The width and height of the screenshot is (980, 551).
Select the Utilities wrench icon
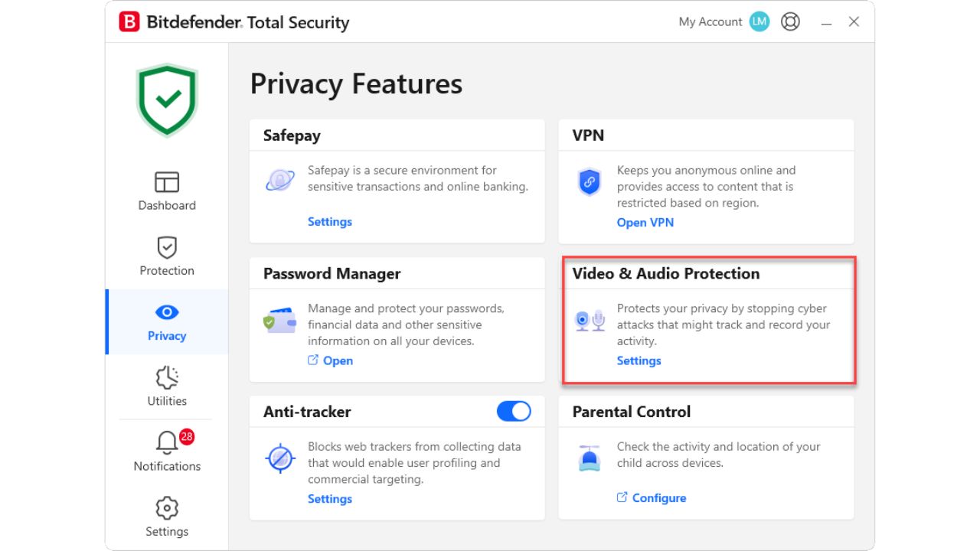click(x=166, y=377)
